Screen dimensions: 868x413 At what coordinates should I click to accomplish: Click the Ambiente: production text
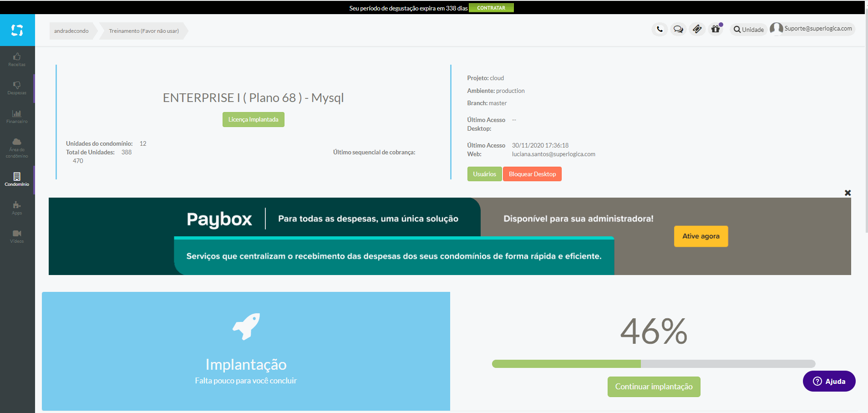(496, 91)
